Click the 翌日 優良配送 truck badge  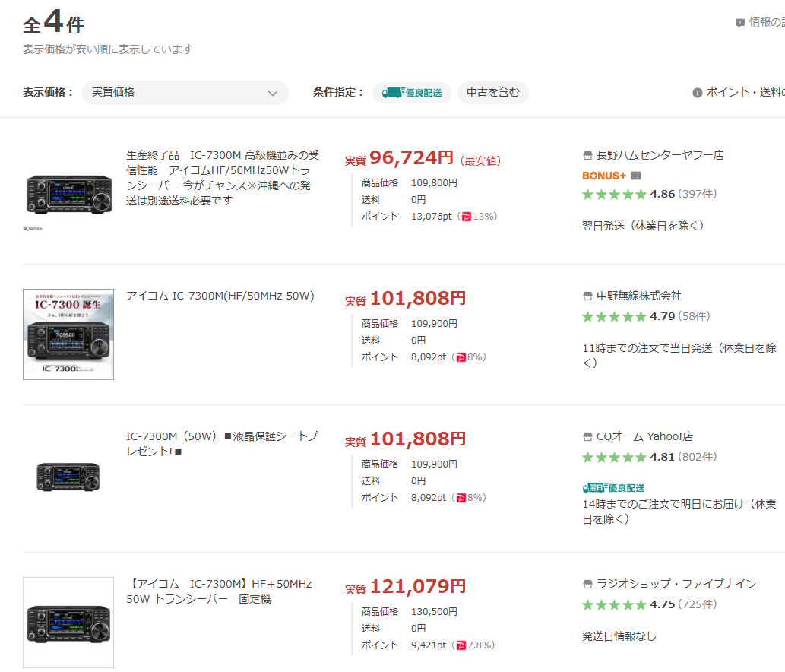point(613,487)
